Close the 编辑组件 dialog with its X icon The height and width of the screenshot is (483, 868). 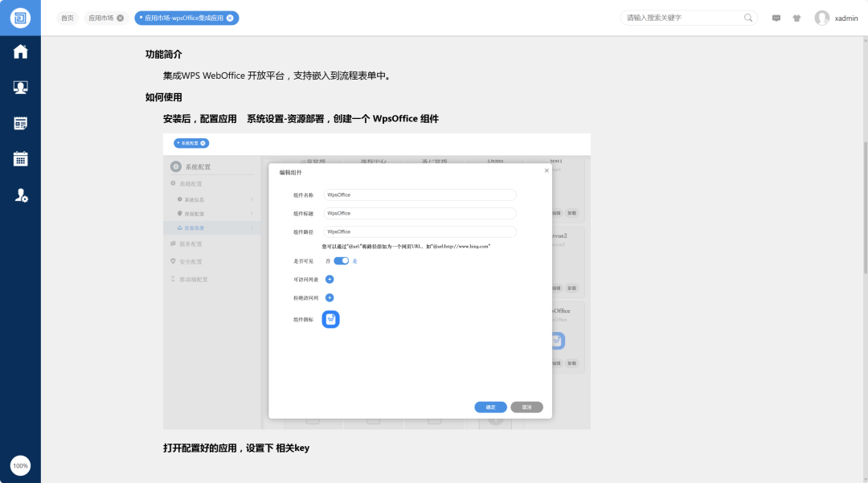point(547,170)
